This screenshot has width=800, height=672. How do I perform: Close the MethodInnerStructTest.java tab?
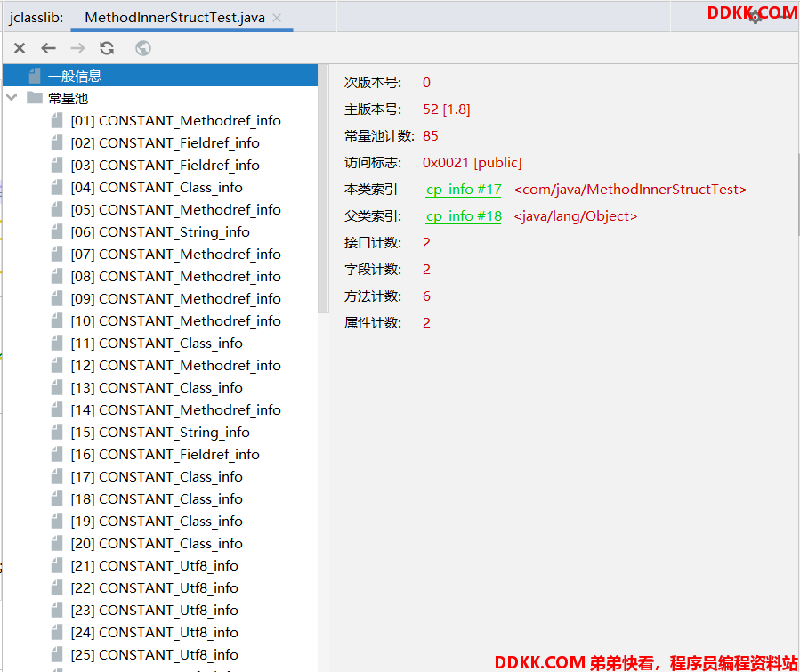point(277,18)
